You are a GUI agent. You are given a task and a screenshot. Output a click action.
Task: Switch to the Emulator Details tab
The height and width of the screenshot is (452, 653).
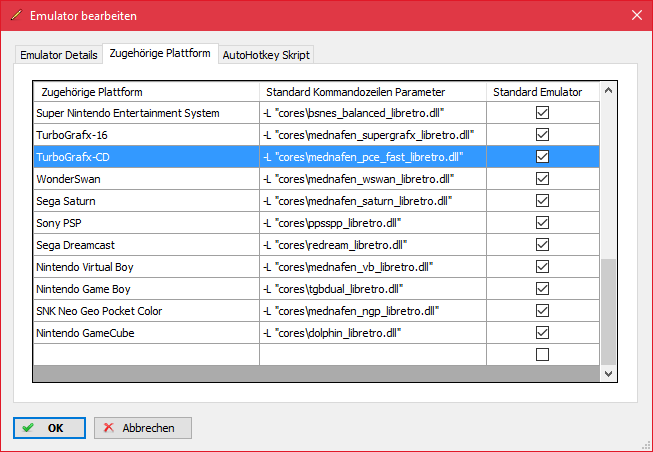click(58, 55)
